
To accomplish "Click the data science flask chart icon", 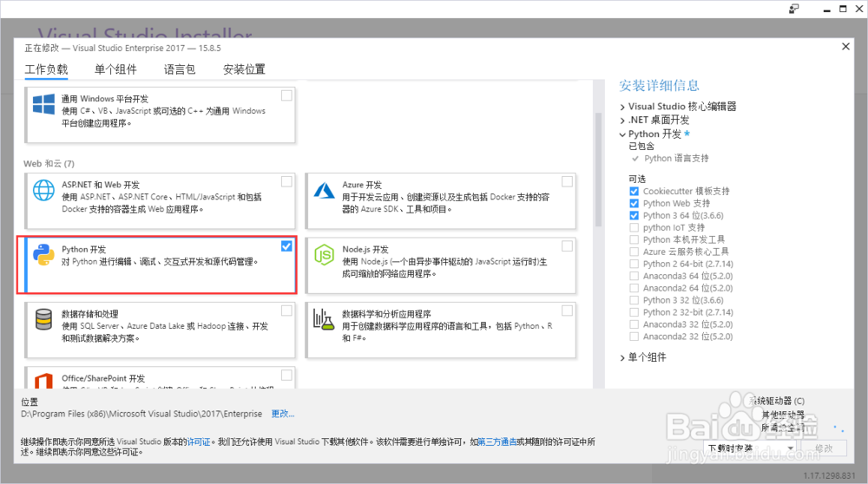I will tap(325, 319).
